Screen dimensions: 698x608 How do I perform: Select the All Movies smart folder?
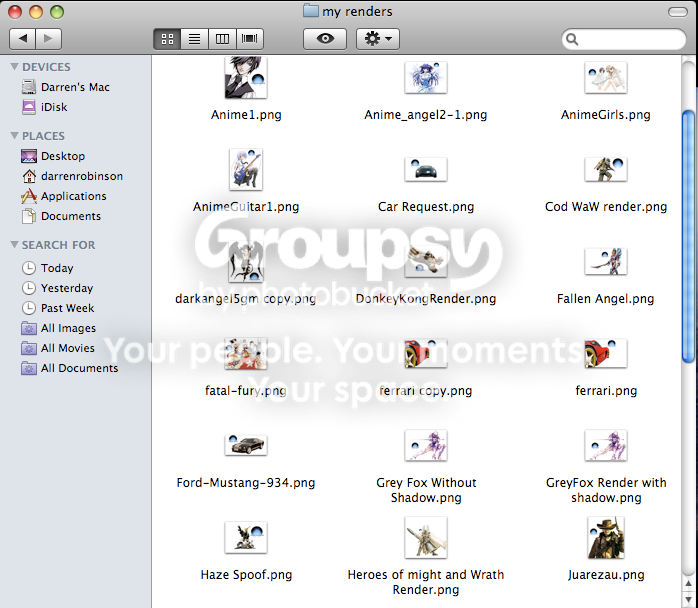pos(58,348)
